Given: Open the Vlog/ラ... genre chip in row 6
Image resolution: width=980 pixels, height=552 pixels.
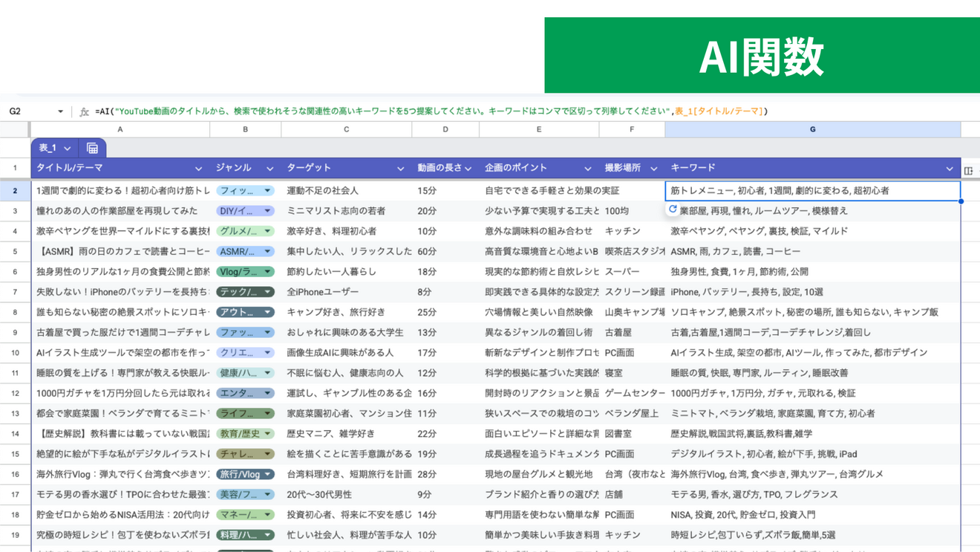Looking at the screenshot, I should click(245, 272).
